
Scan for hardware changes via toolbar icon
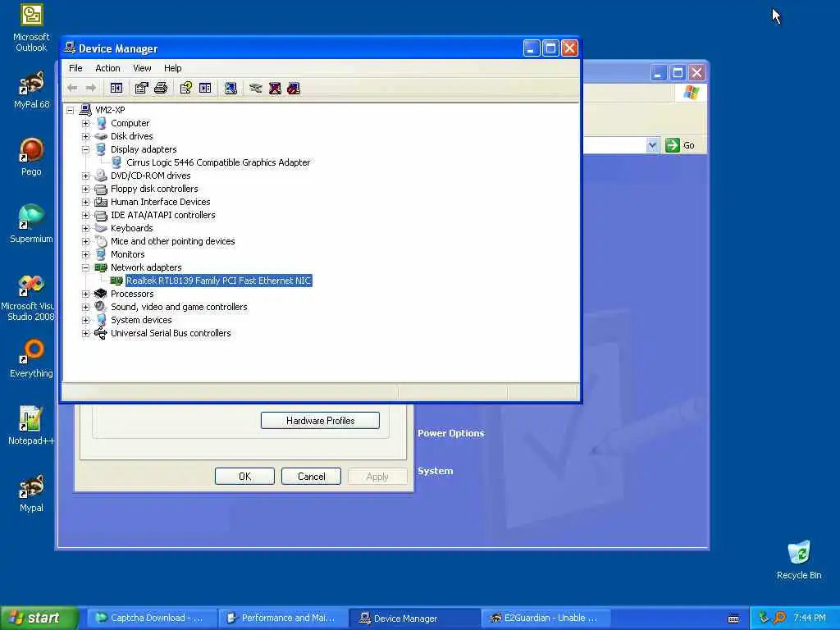point(231,89)
